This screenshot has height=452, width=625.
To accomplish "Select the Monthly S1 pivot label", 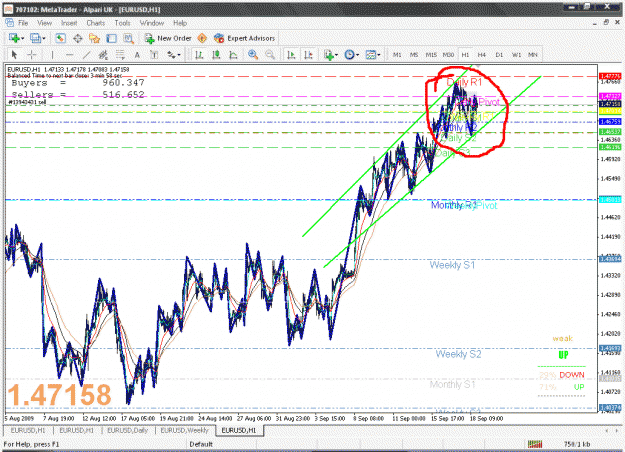I will (x=452, y=385).
